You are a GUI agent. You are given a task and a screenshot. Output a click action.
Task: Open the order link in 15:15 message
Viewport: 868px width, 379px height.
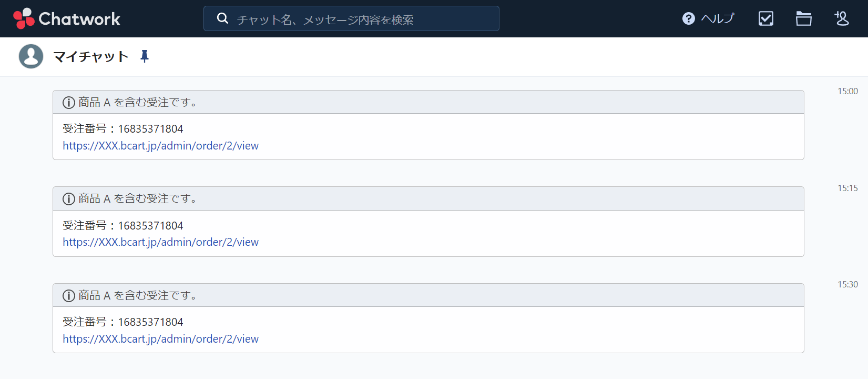click(x=160, y=242)
